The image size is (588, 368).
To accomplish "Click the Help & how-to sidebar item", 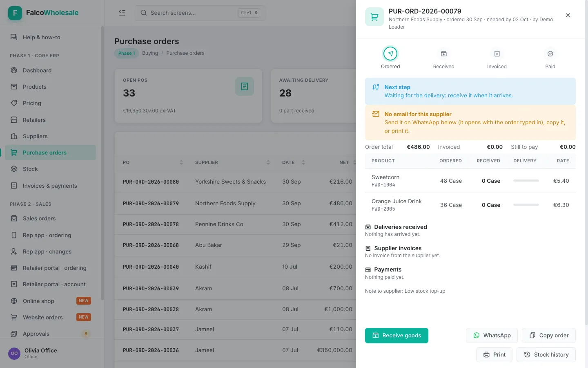I will 51,37.
